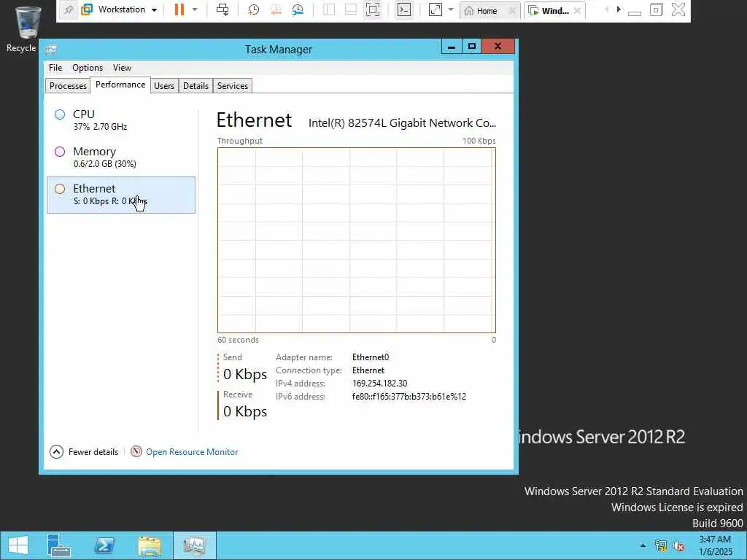
Task: Click the Task Manager title bar icon
Action: click(x=52, y=49)
